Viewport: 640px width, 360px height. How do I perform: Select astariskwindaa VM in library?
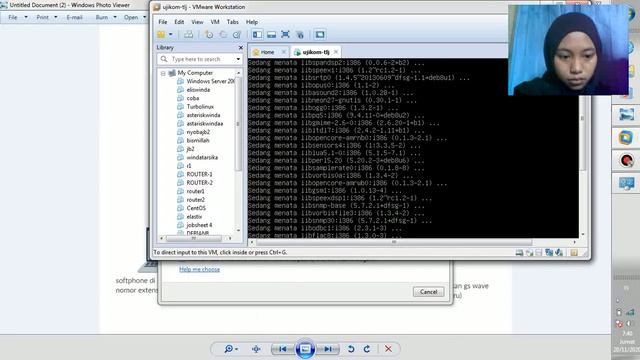click(204, 124)
